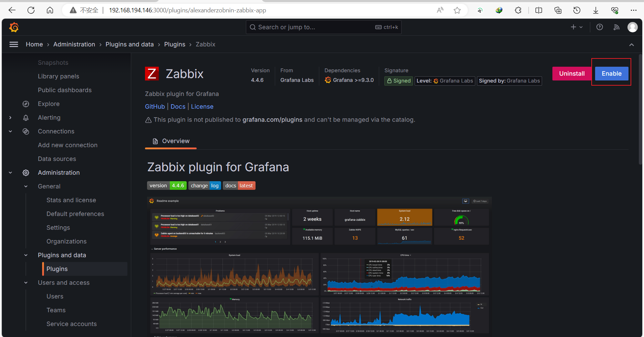Open browser extensions puzzle icon
This screenshot has width=644, height=337.
click(518, 10)
